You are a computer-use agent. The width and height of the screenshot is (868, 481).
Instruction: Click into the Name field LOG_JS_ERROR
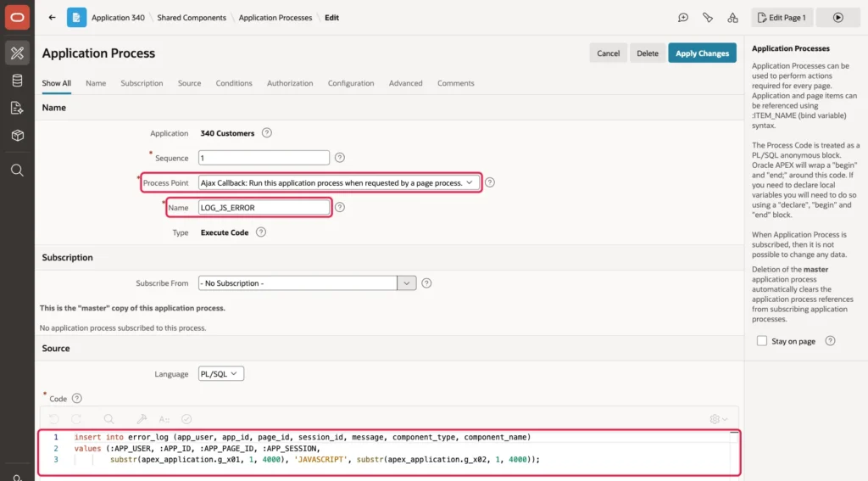point(264,207)
